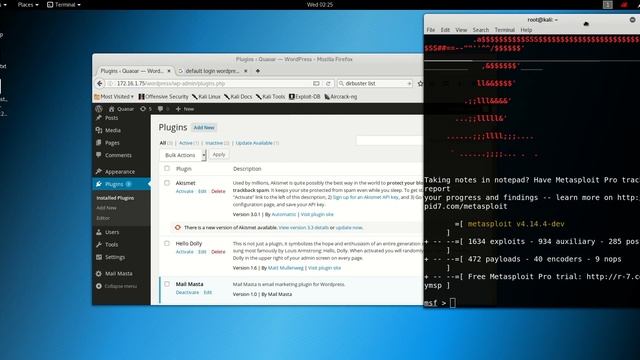Click the reader view icon in address bar
Screen dimensions: 640x360
(316, 83)
